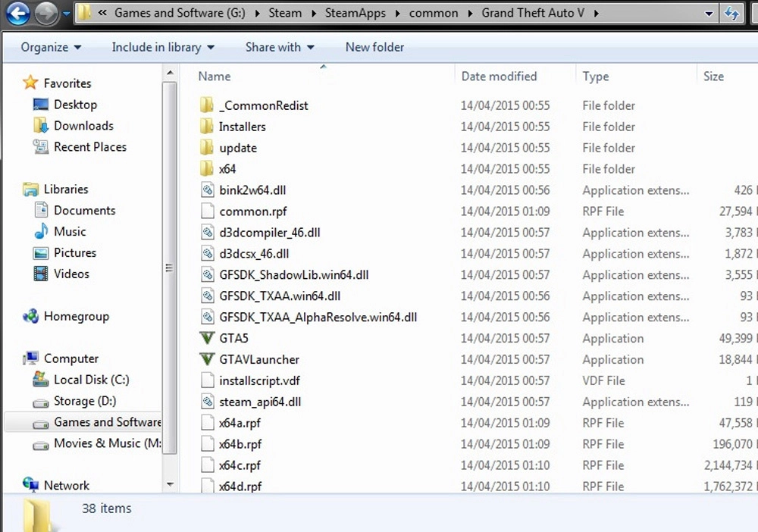Select the d3dcompiler_46.dll file icon

[x=208, y=233]
